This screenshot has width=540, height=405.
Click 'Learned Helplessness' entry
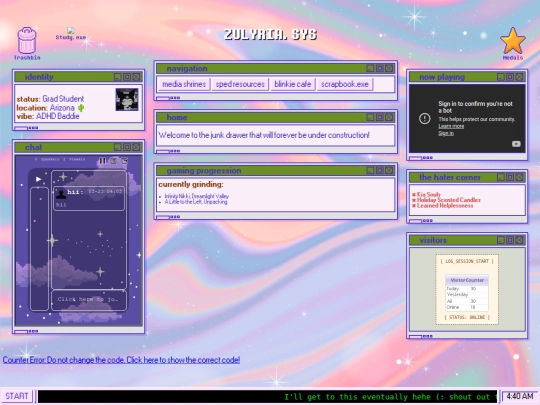pos(445,206)
